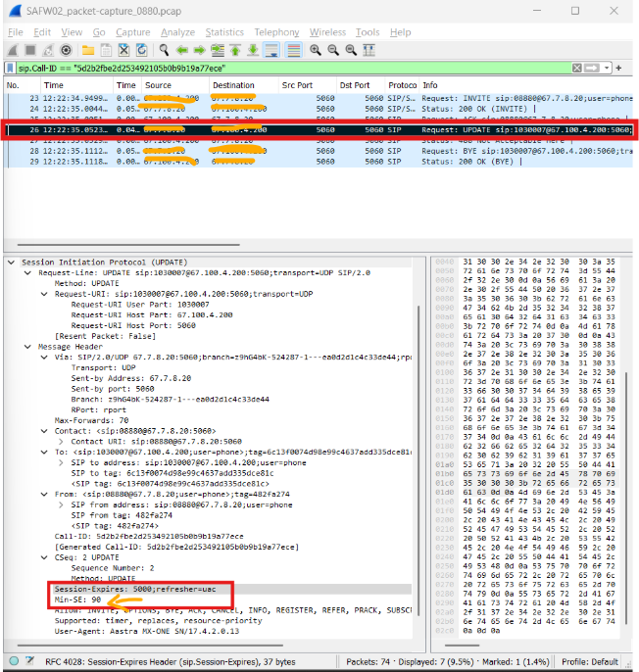The width and height of the screenshot is (639, 672).
Task: Go to specified packet icon
Action: click(218, 51)
